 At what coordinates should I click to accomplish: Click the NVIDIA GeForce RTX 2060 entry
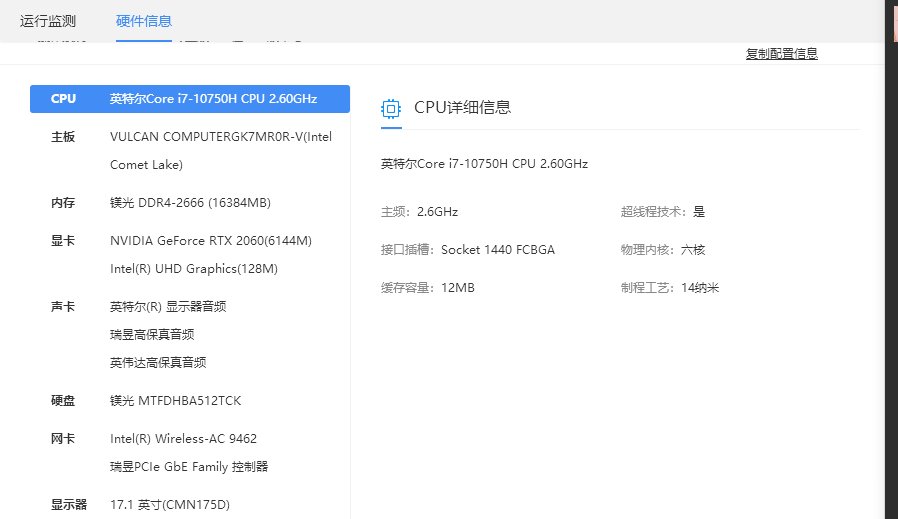pos(211,241)
